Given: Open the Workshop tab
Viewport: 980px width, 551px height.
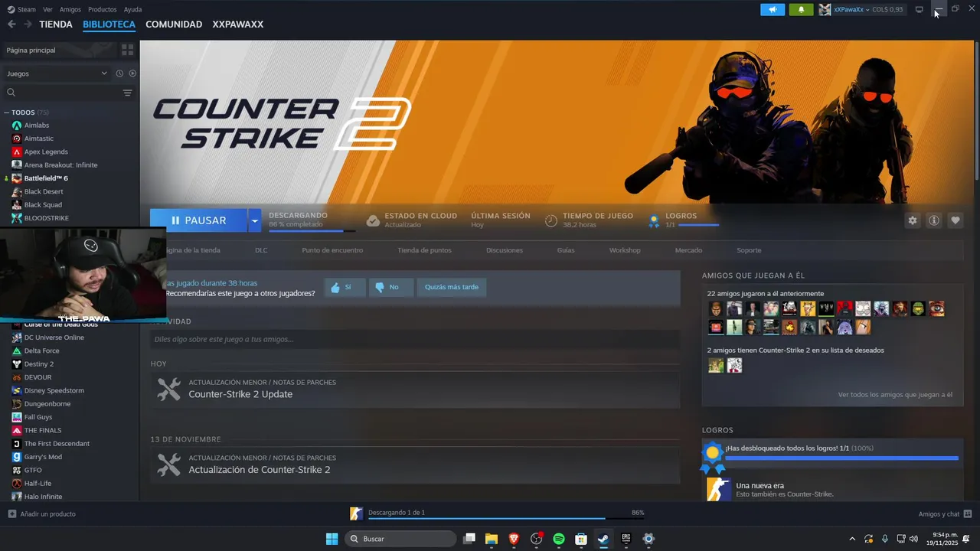Looking at the screenshot, I should (625, 250).
